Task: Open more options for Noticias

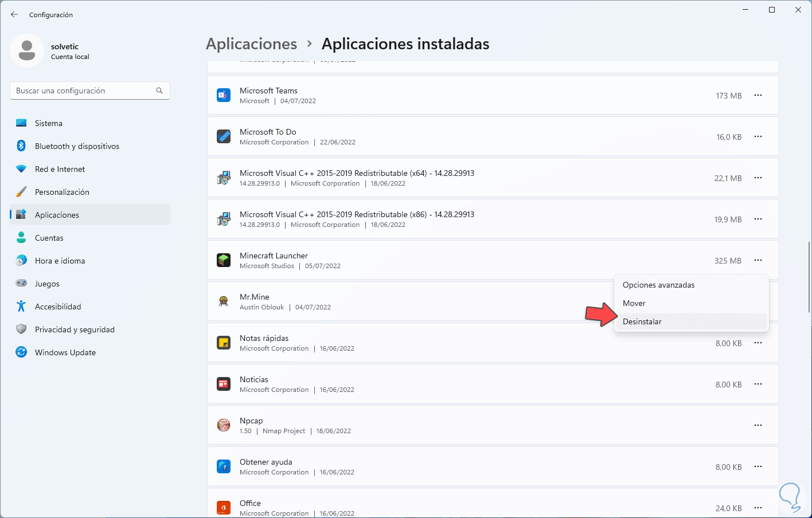Action: [758, 384]
